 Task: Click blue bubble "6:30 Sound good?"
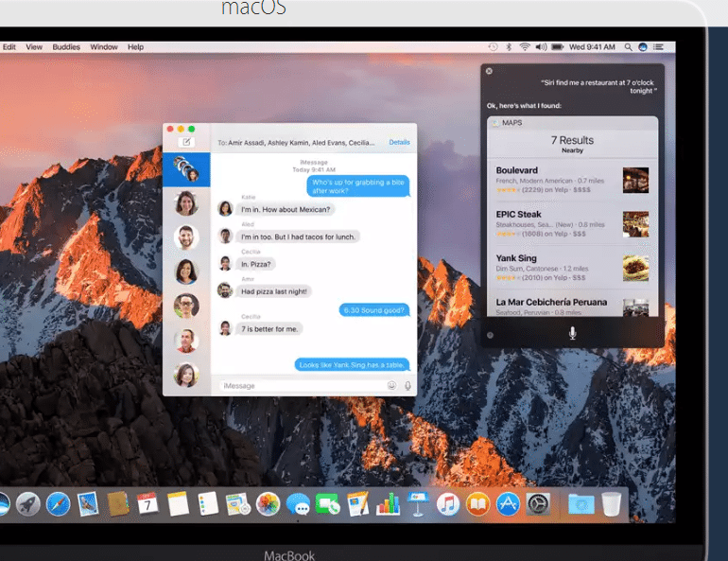tap(374, 310)
